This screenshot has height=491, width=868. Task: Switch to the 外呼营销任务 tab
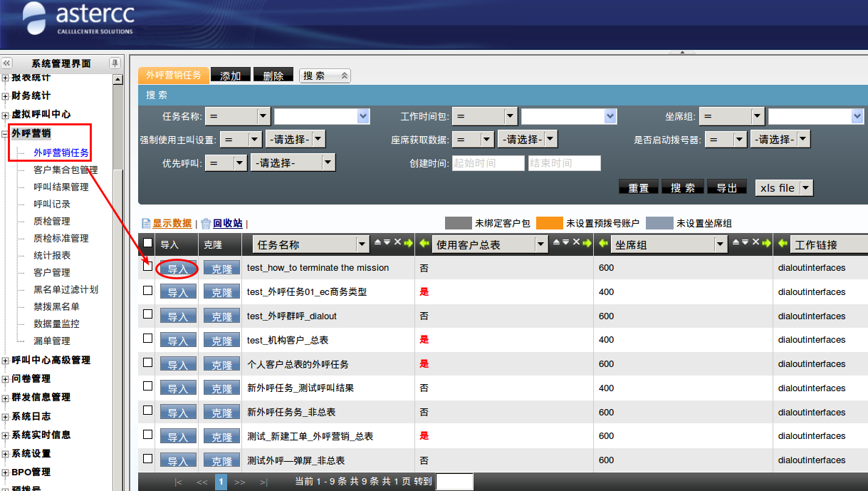tap(173, 75)
